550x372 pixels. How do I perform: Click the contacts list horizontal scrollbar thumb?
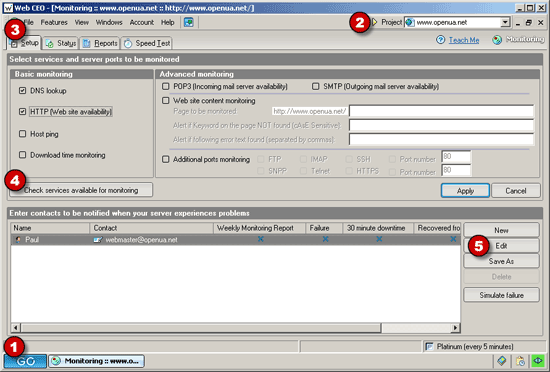coord(201,328)
